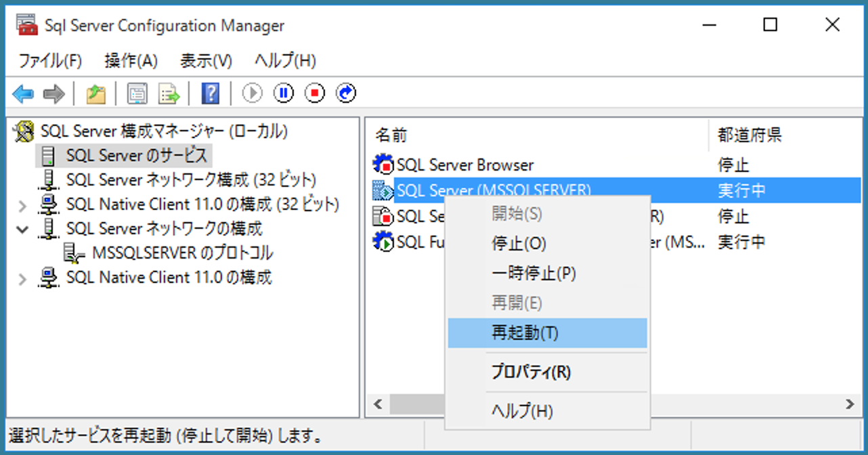Close the Configuration Manager window

pos(832,25)
